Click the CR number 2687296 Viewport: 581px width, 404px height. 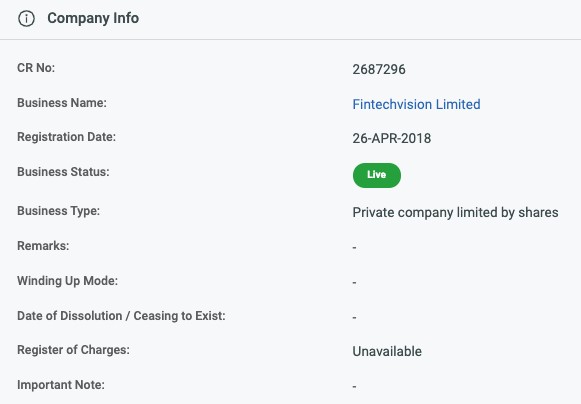tap(379, 69)
